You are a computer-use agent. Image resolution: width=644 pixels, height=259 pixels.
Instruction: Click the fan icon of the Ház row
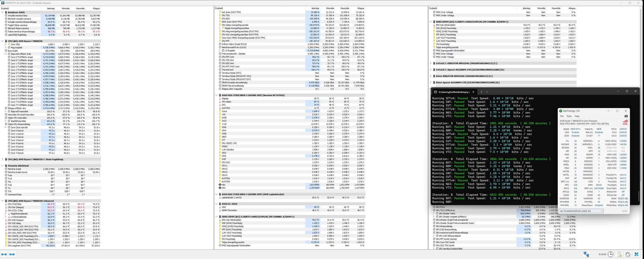coord(220,185)
